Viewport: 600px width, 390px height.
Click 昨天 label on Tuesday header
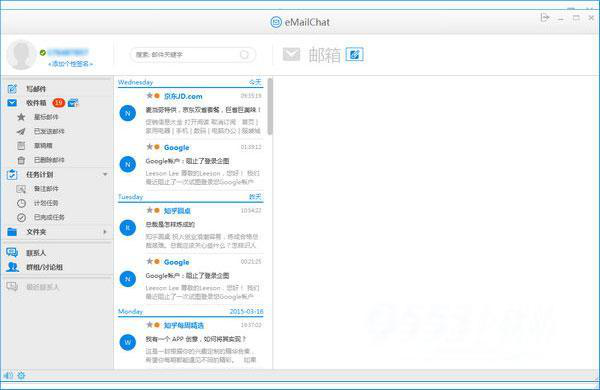(255, 197)
